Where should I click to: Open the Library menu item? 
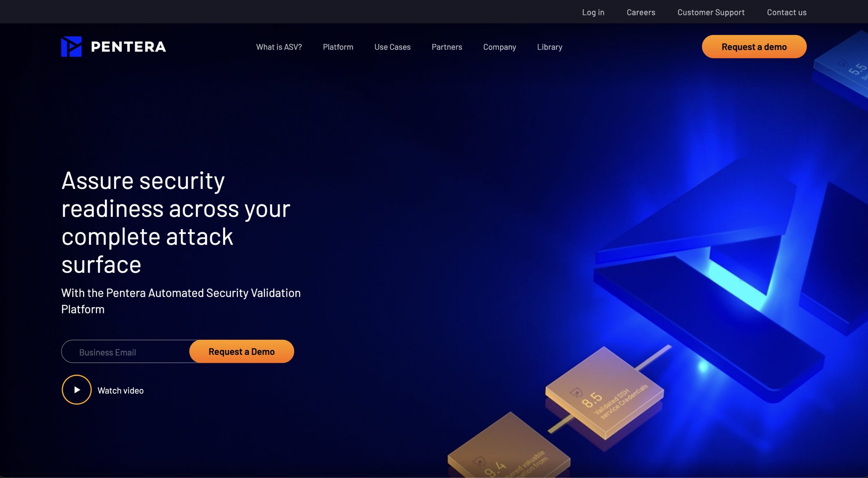[x=550, y=47]
